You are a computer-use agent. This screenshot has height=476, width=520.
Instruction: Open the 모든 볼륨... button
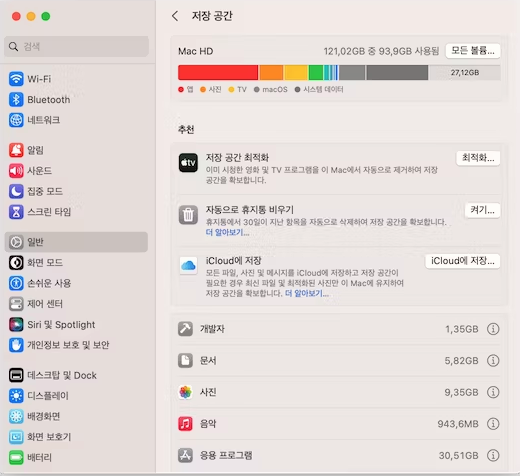point(473,51)
